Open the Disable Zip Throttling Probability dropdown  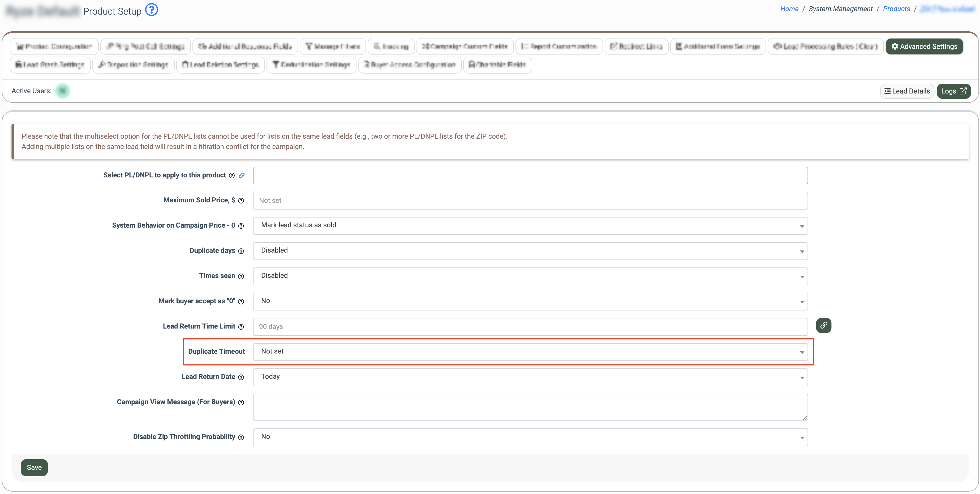tap(530, 437)
